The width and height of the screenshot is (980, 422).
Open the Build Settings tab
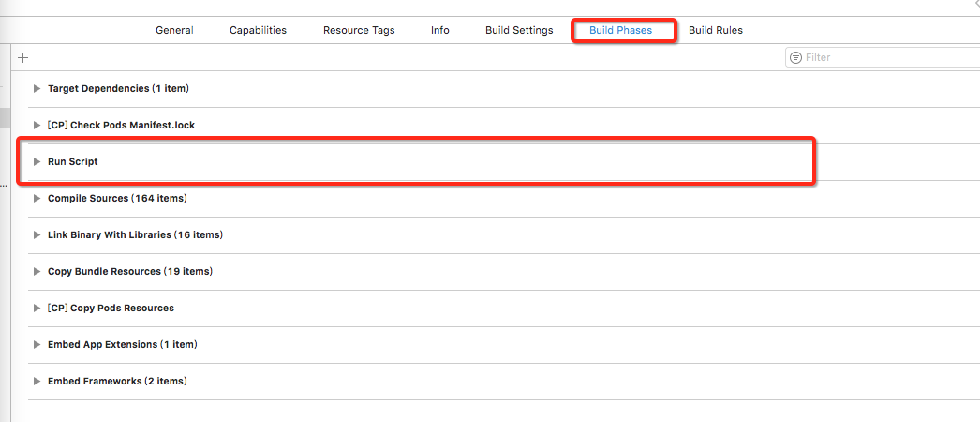(x=519, y=30)
